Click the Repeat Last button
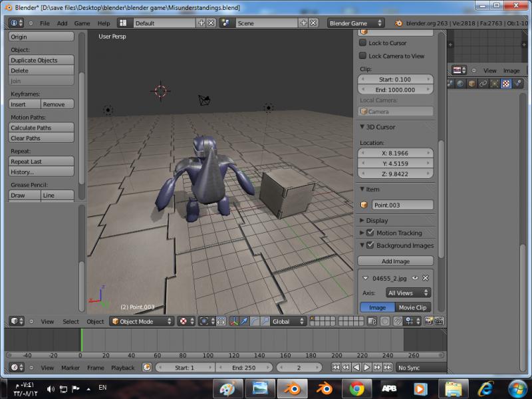The width and height of the screenshot is (532, 399). pyautogui.click(x=41, y=162)
